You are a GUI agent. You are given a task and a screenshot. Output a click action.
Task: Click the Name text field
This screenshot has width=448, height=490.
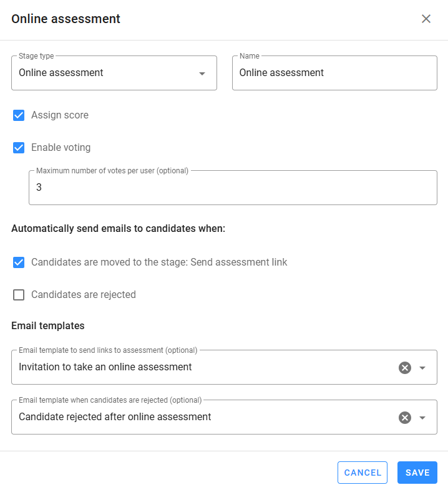tap(334, 73)
